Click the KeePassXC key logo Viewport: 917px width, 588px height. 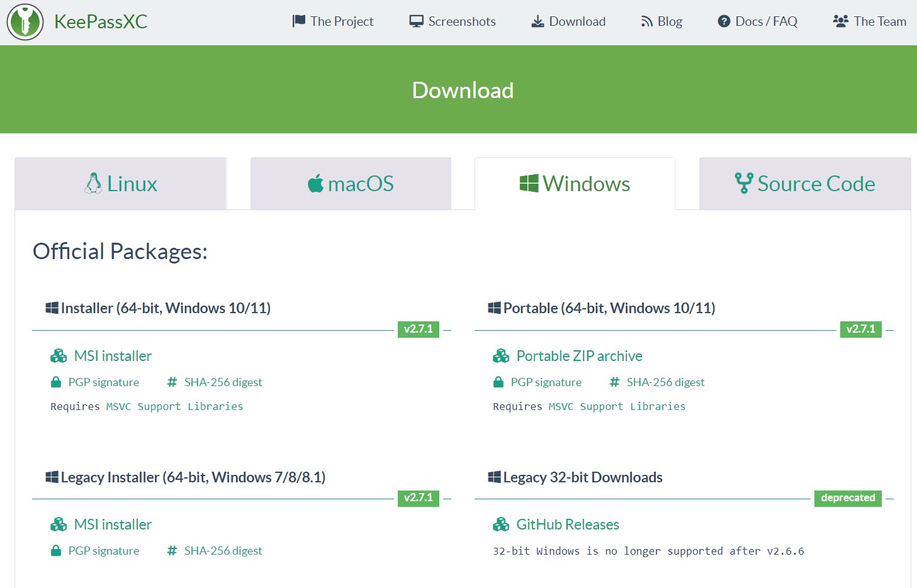click(x=25, y=22)
